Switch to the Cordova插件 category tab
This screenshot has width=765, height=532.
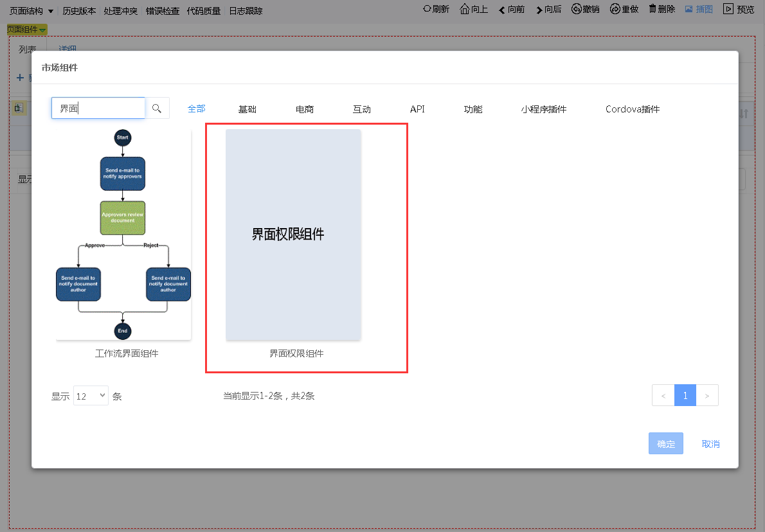click(632, 109)
